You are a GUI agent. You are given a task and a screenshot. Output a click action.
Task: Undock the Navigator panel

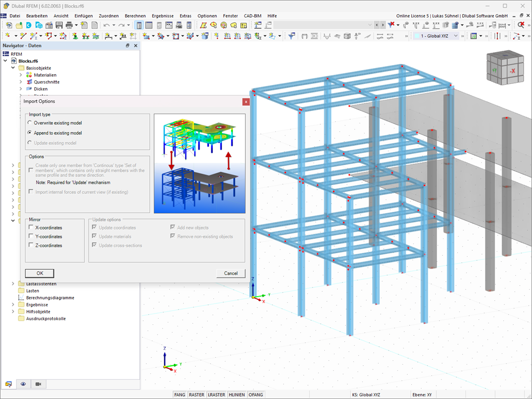point(127,46)
